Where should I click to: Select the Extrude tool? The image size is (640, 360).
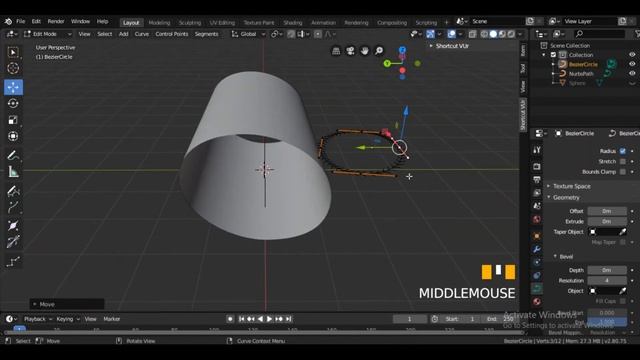13,207
